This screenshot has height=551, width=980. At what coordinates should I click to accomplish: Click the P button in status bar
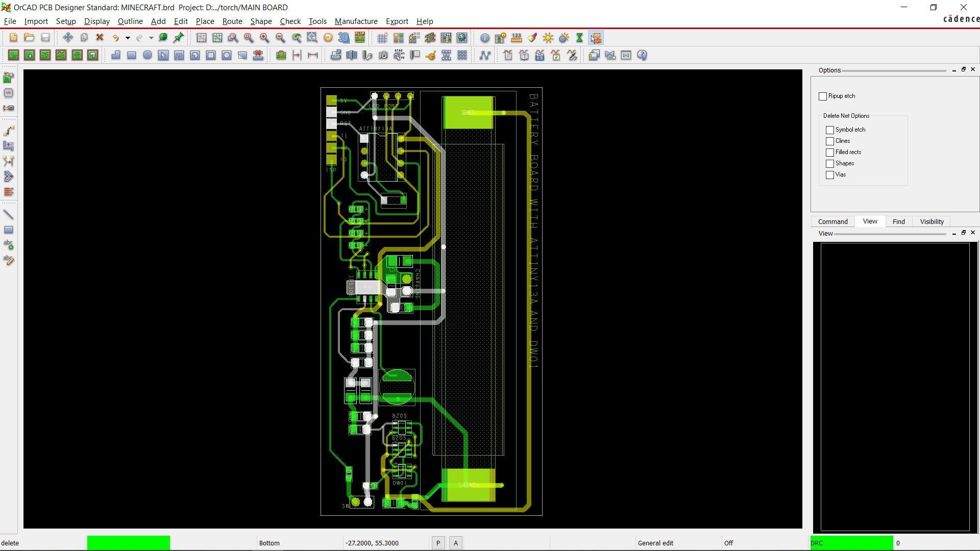tap(438, 543)
